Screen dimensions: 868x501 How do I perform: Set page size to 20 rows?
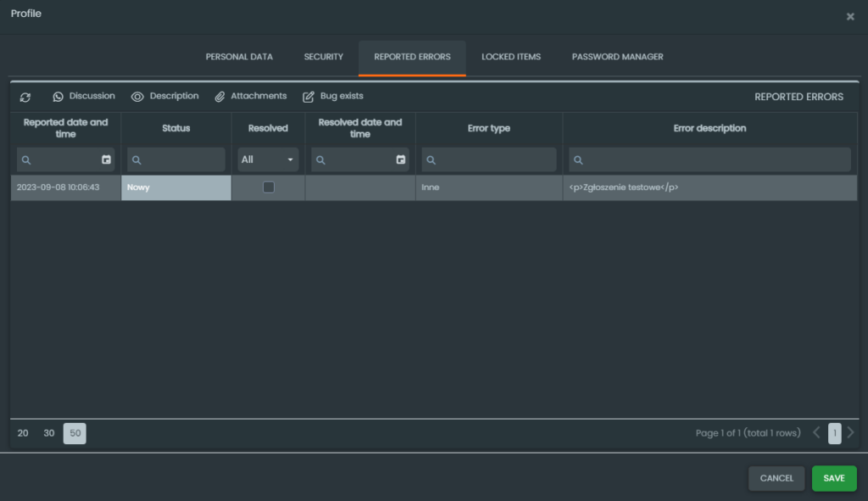pyautogui.click(x=23, y=433)
